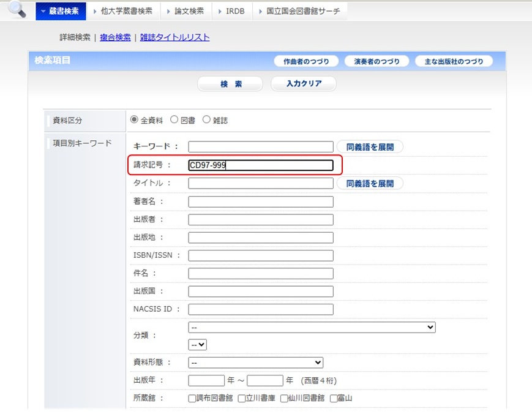
Task: Click the 作曲者のつづり button
Action: pos(306,61)
